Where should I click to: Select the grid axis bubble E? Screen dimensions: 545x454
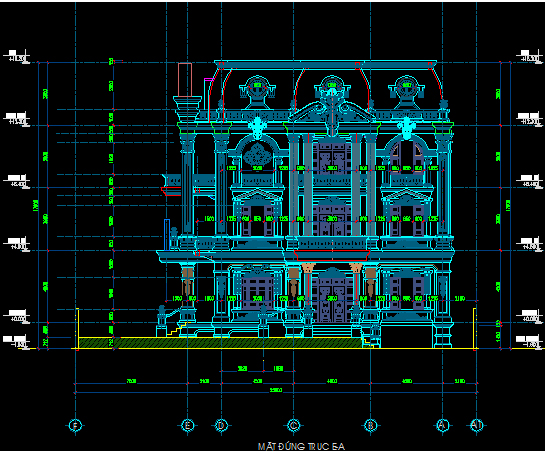coord(188,425)
